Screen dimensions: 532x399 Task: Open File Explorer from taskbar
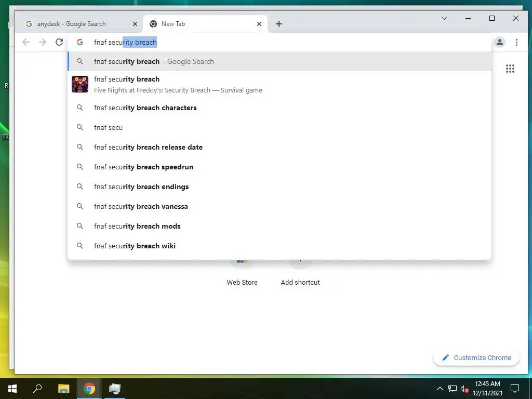point(63,389)
